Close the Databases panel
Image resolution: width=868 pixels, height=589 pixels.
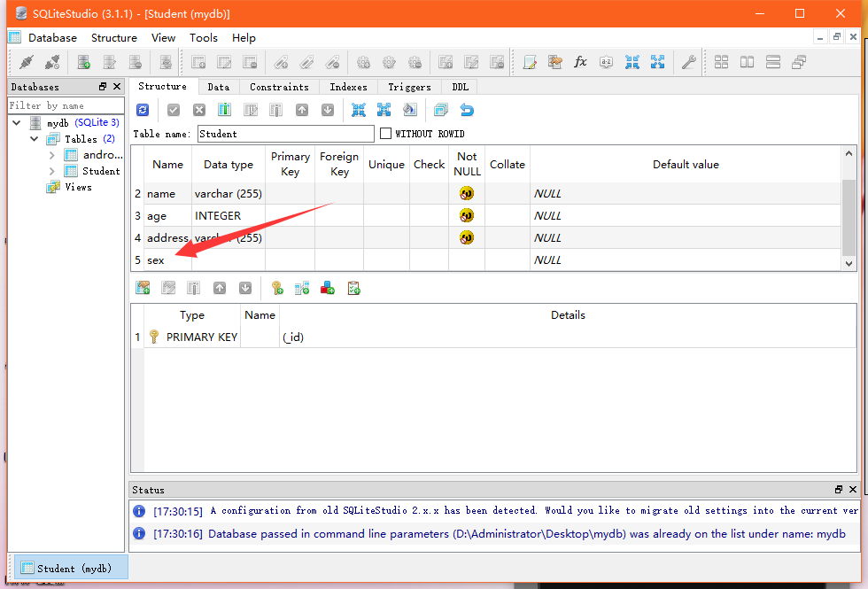[x=117, y=87]
